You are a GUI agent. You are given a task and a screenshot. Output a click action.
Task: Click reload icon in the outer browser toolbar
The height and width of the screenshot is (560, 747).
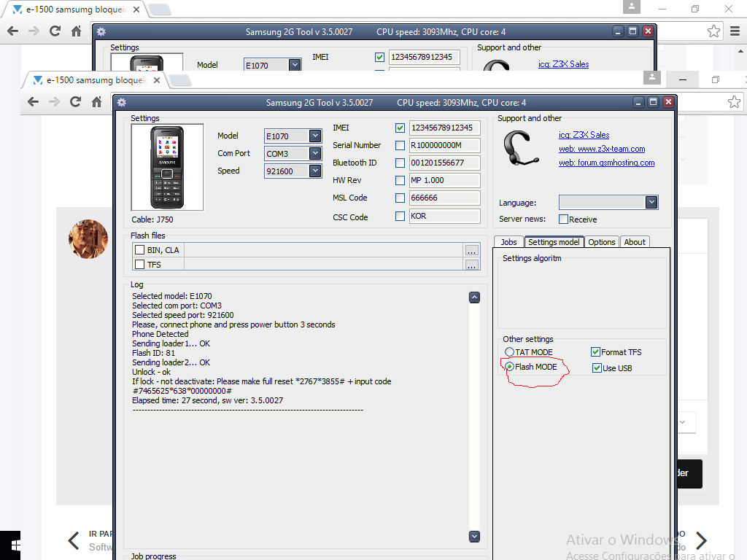(x=55, y=31)
